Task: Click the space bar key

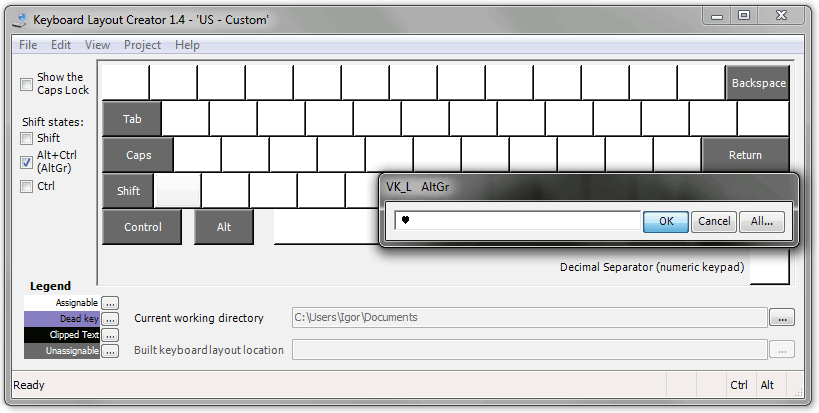Action: click(326, 227)
